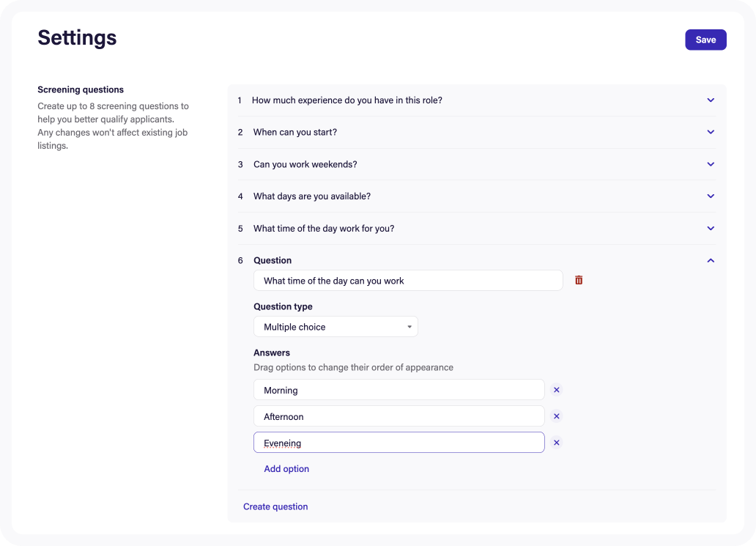Click the Morning answer input field
This screenshot has height=546, width=756.
399,389
